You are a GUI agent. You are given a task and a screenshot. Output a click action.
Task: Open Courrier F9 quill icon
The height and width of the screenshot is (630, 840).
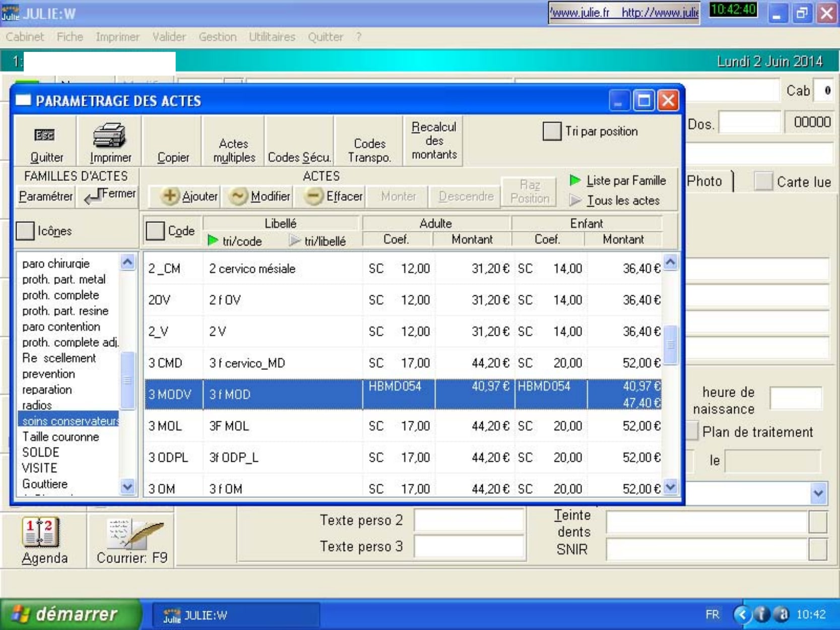[134, 534]
